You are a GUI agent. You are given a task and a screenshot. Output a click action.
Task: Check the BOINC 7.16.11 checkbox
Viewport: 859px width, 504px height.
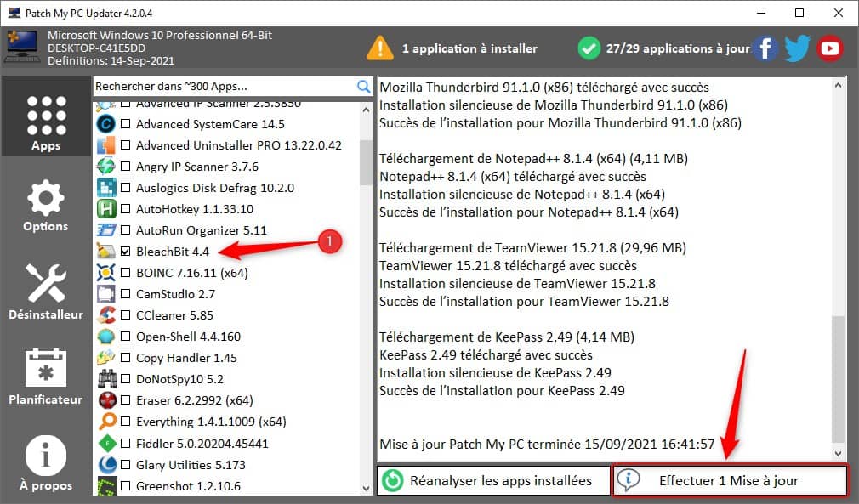126,273
